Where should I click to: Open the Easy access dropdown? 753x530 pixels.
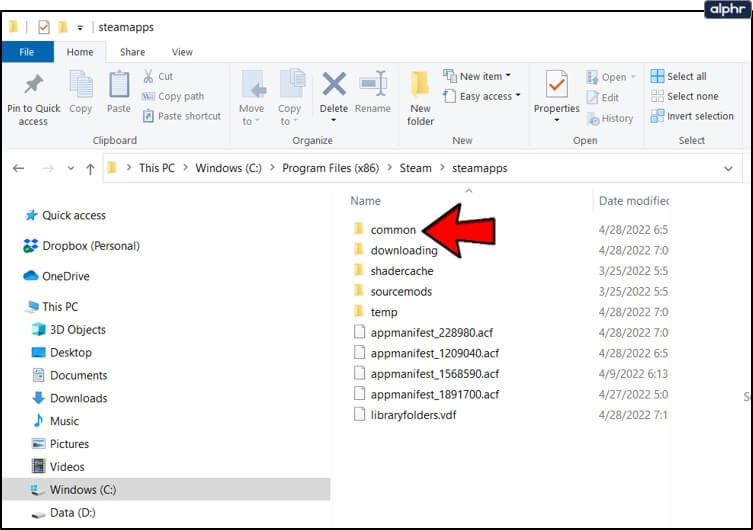tap(482, 96)
